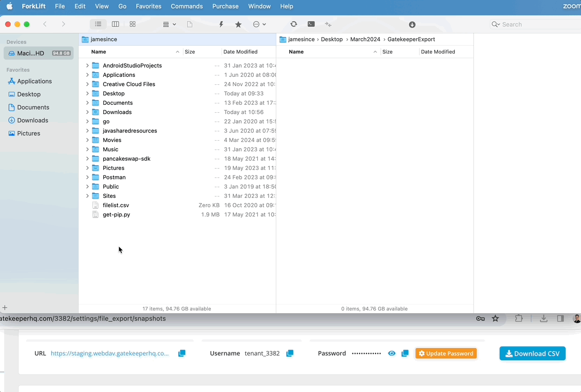
Task: Reveal the password using the eye toggle
Action: click(392, 353)
